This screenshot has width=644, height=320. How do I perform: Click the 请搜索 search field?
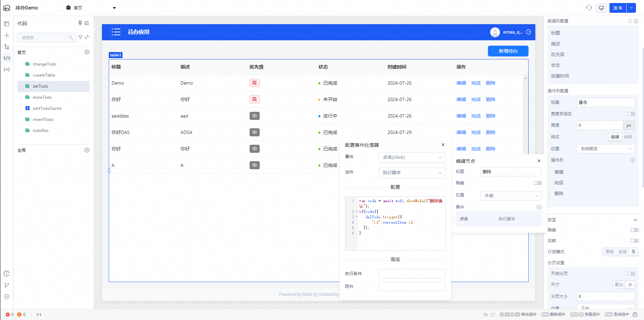click(46, 37)
